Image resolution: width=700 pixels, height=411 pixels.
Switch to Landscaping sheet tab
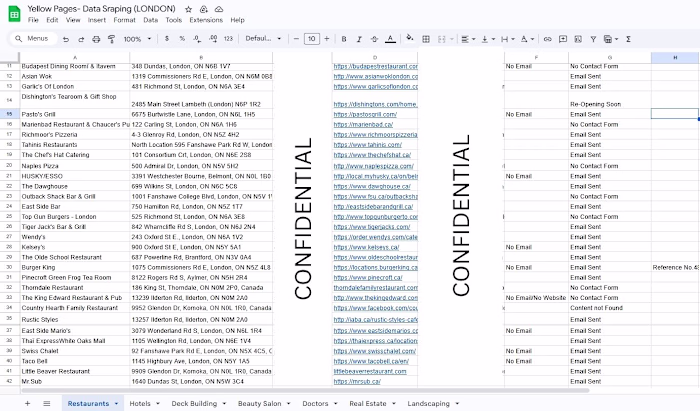pyautogui.click(x=429, y=403)
